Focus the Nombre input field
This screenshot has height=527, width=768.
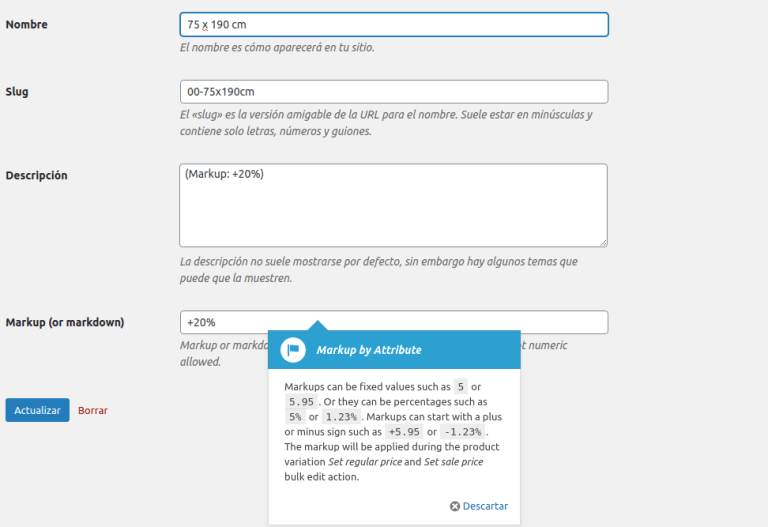coord(394,24)
